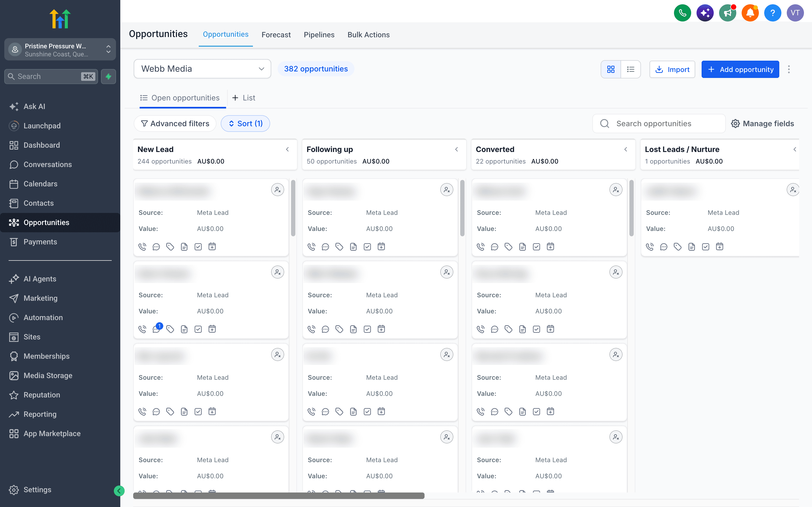Click the Search opportunities field
The width and height of the screenshot is (812, 507).
(658, 124)
